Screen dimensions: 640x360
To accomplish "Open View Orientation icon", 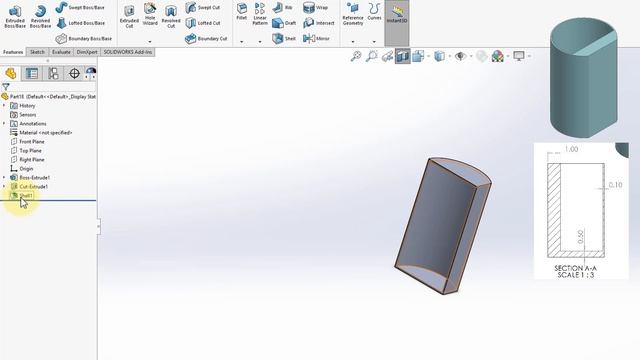I will click(418, 56).
